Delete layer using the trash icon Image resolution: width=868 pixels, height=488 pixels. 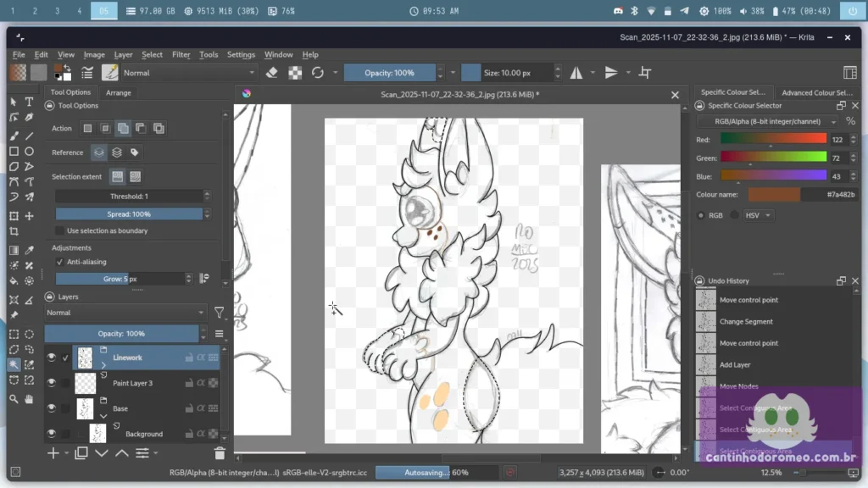click(x=220, y=453)
